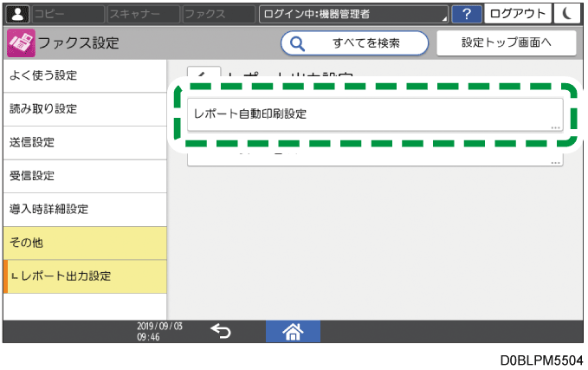This screenshot has width=588, height=370.
Task: Select 送信設定 menu item
Action: pyautogui.click(x=85, y=143)
